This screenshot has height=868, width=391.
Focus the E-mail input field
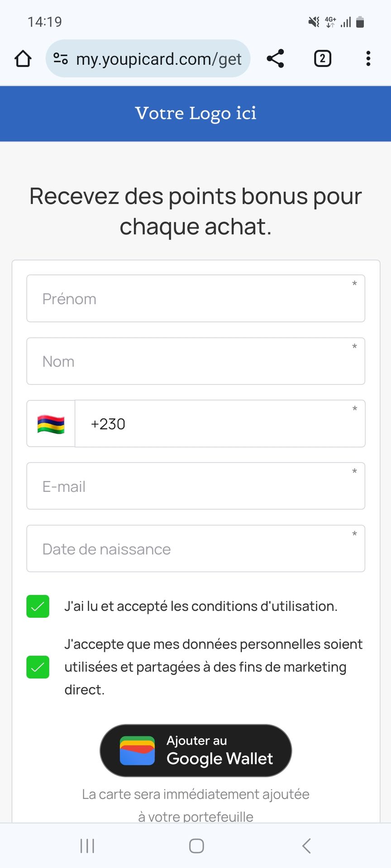click(x=195, y=486)
